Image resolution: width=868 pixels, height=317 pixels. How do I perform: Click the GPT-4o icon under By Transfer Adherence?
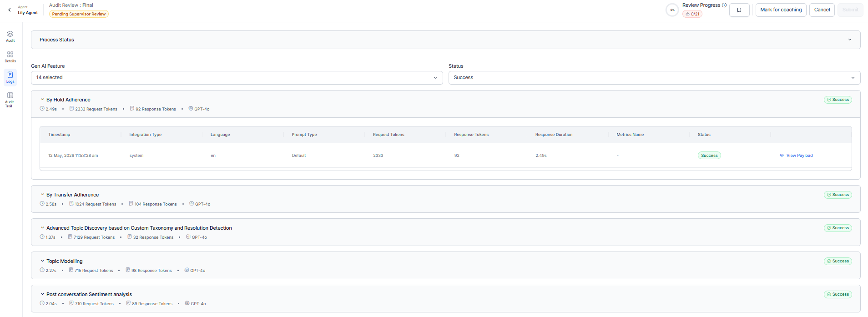192,204
